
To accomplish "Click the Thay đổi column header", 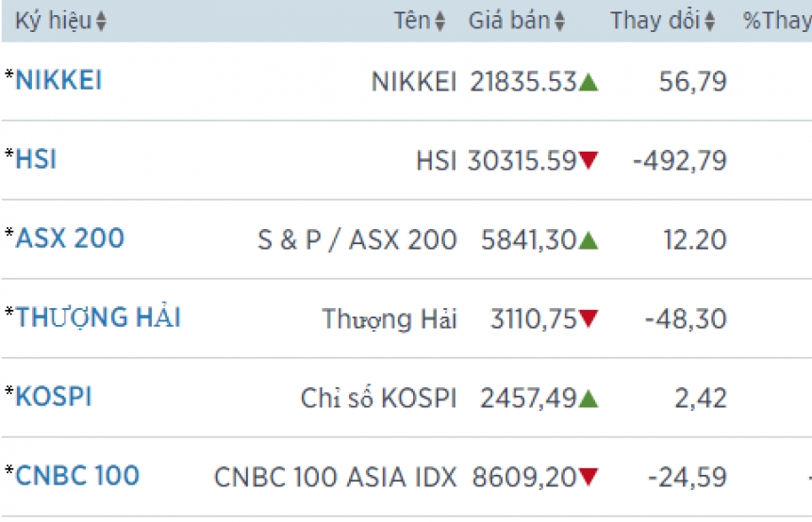I will click(x=655, y=21).
